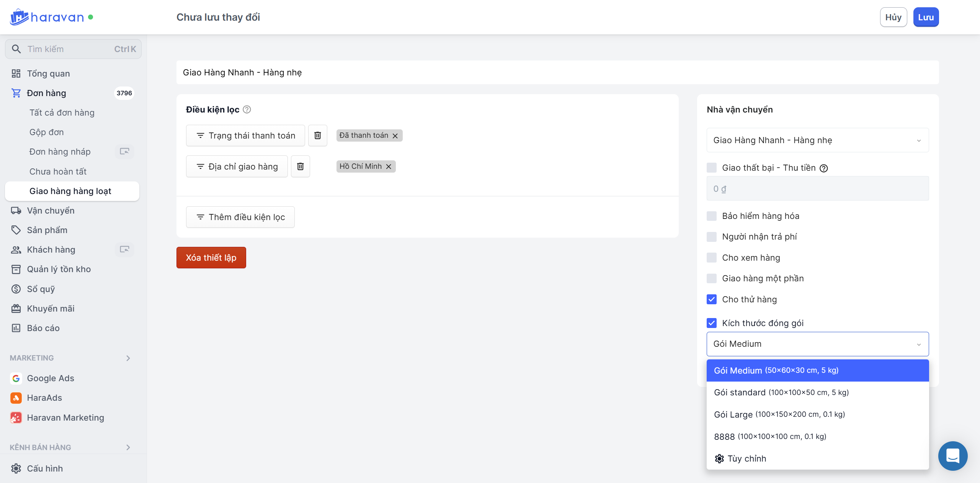Open the chat support bubble
This screenshot has height=483, width=980.
[952, 456]
